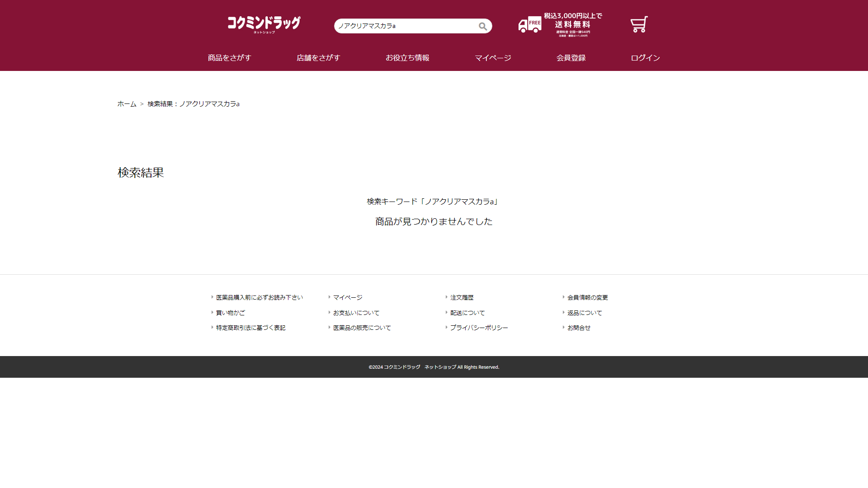Open the shopping cart icon
Image resolution: width=868 pixels, height=488 pixels.
point(639,25)
